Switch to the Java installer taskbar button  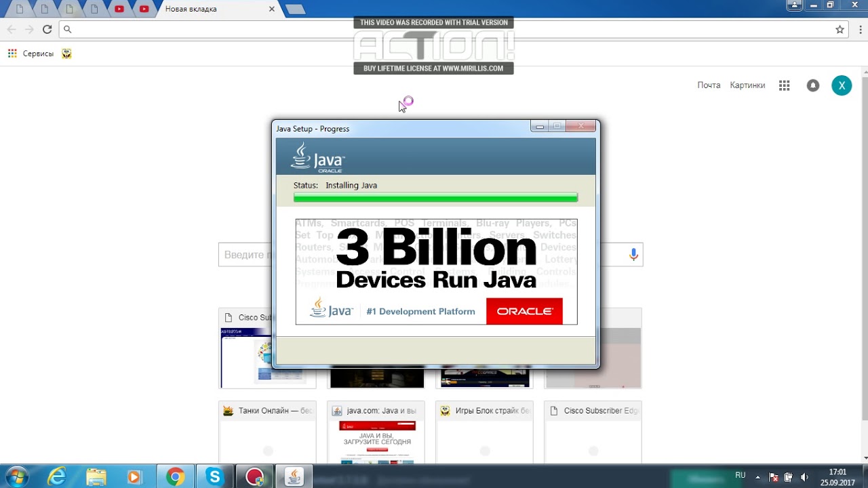294,476
